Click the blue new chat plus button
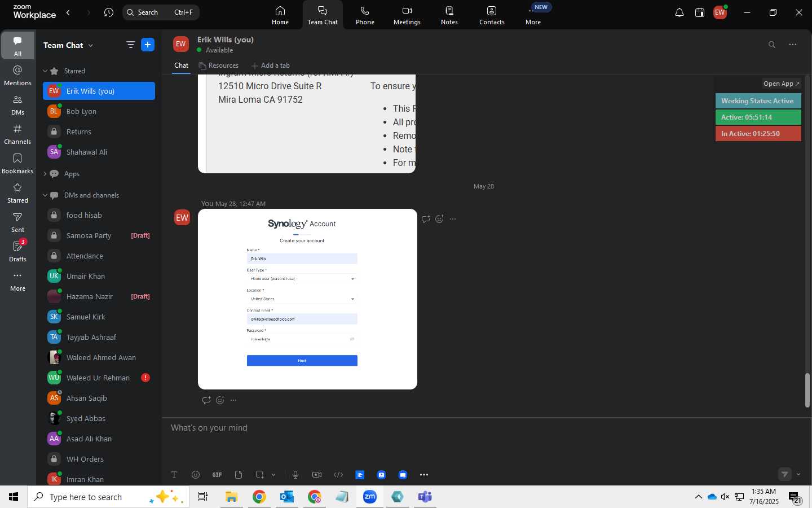812x508 pixels. (x=148, y=45)
